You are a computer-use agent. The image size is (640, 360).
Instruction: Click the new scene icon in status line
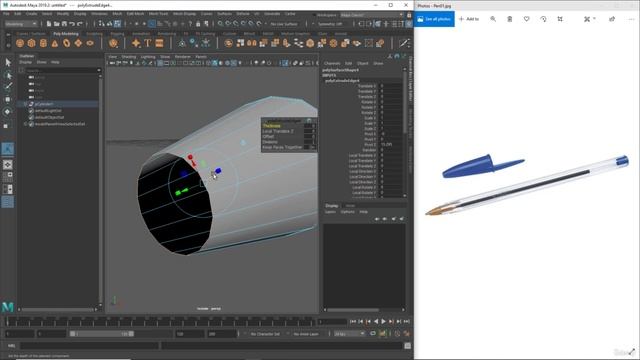[x=49, y=24]
